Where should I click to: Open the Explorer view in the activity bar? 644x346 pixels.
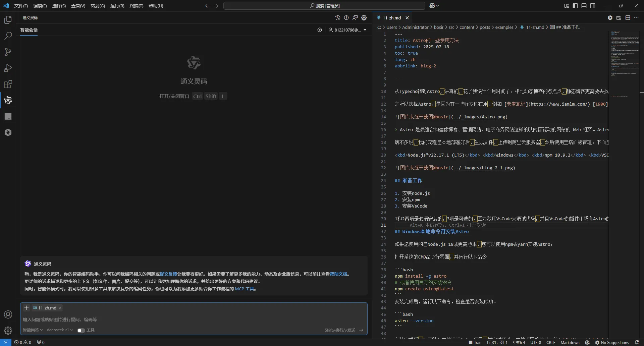[x=8, y=20]
